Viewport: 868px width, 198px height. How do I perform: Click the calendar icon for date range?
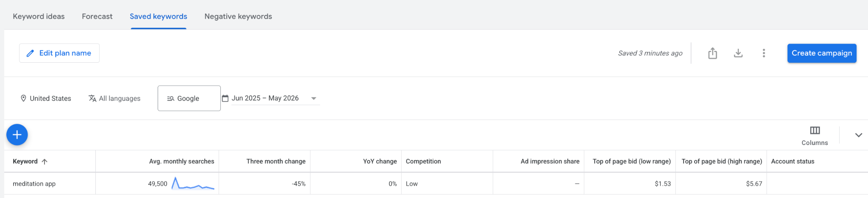[225, 98]
